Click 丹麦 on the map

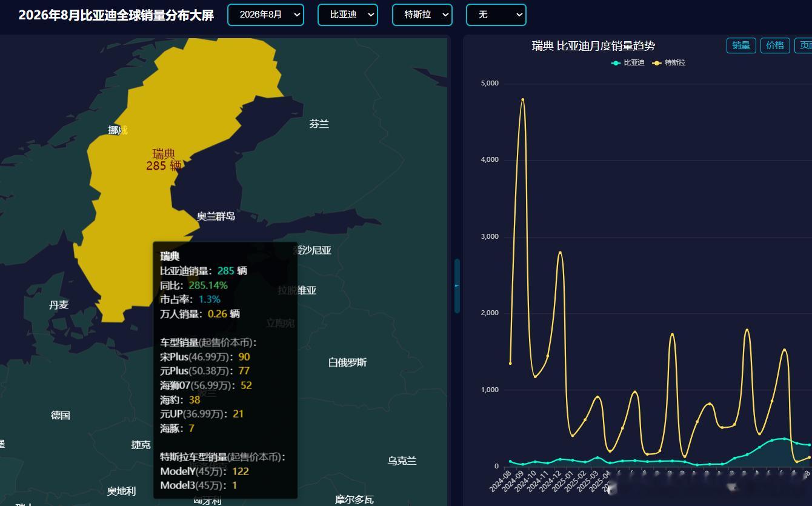(59, 305)
